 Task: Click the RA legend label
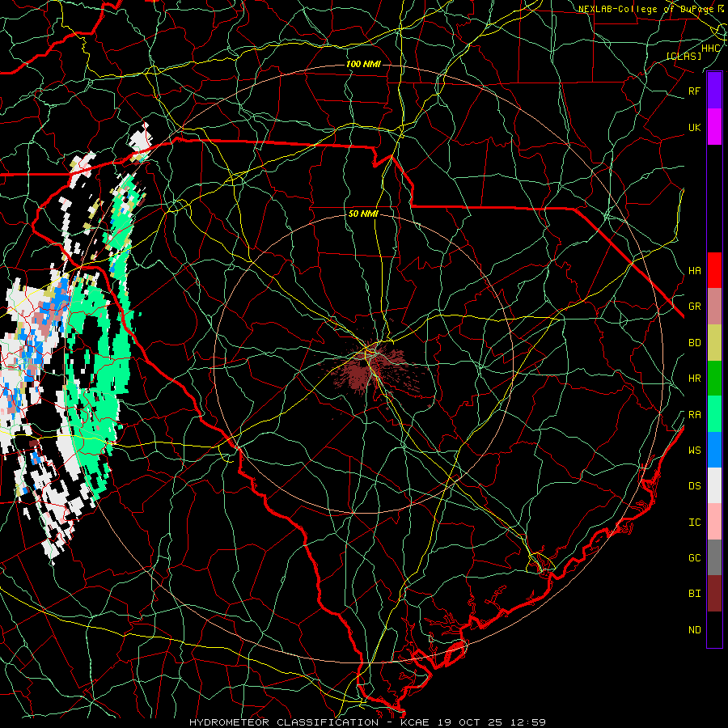(x=694, y=415)
